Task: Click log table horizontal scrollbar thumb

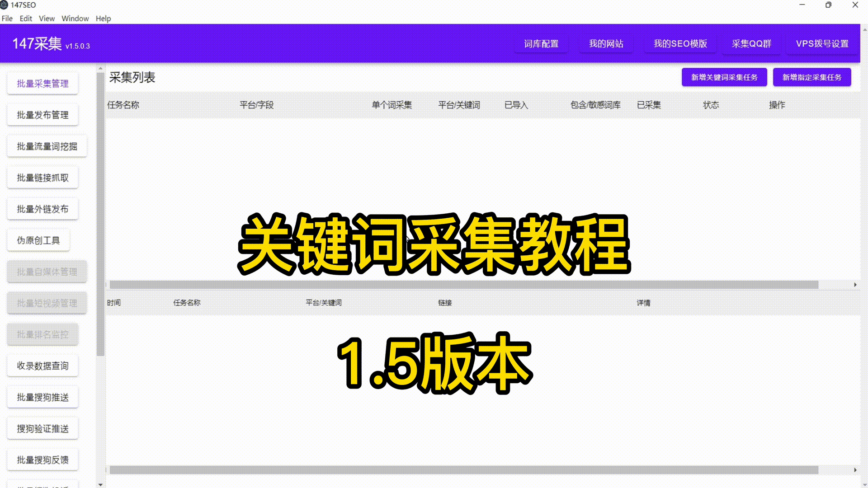Action: (464, 470)
